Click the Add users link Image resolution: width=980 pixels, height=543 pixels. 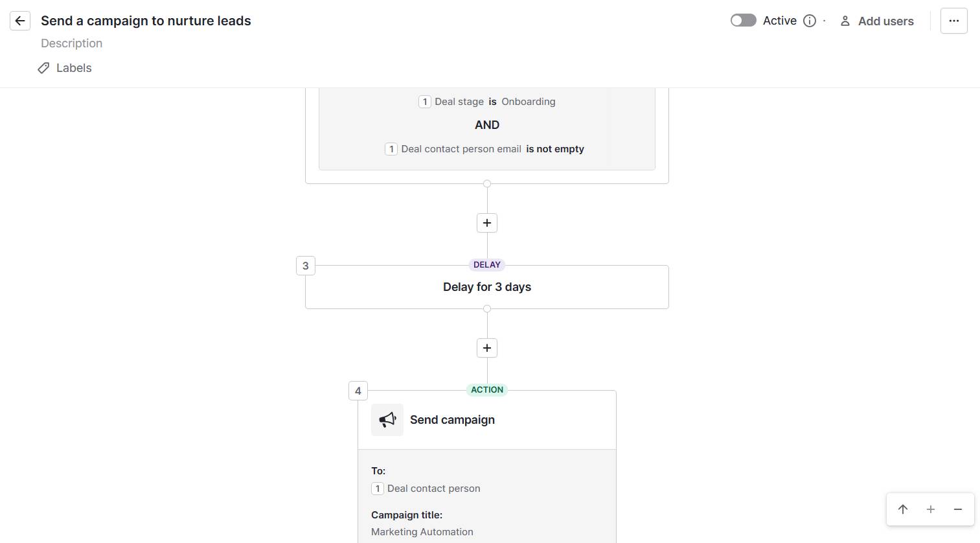coord(885,21)
